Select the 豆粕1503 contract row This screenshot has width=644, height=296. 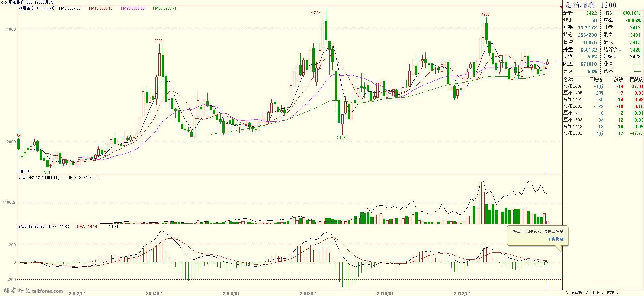pyautogui.click(x=603, y=120)
